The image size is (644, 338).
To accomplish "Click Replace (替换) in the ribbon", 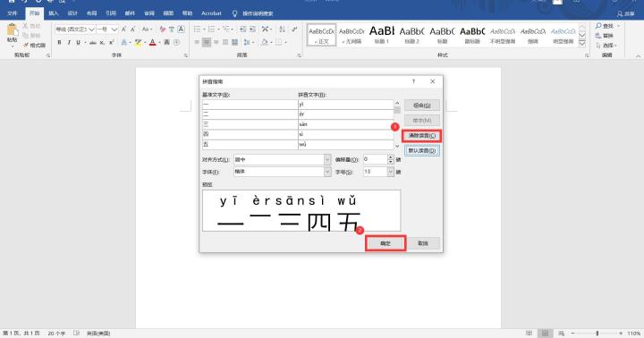I will pyautogui.click(x=605, y=36).
